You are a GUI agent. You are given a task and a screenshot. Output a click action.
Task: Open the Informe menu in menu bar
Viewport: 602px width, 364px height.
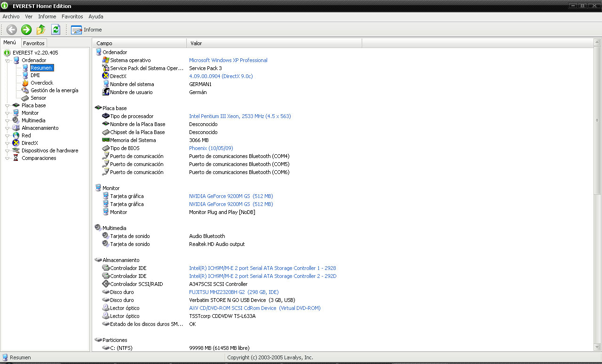tap(47, 16)
